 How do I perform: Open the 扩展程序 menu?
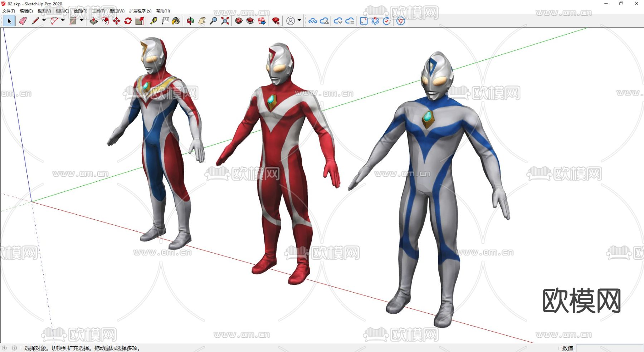(140, 11)
